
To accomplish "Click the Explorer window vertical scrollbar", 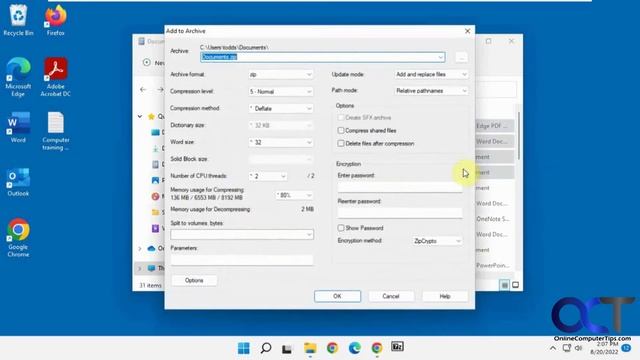I will (x=519, y=137).
